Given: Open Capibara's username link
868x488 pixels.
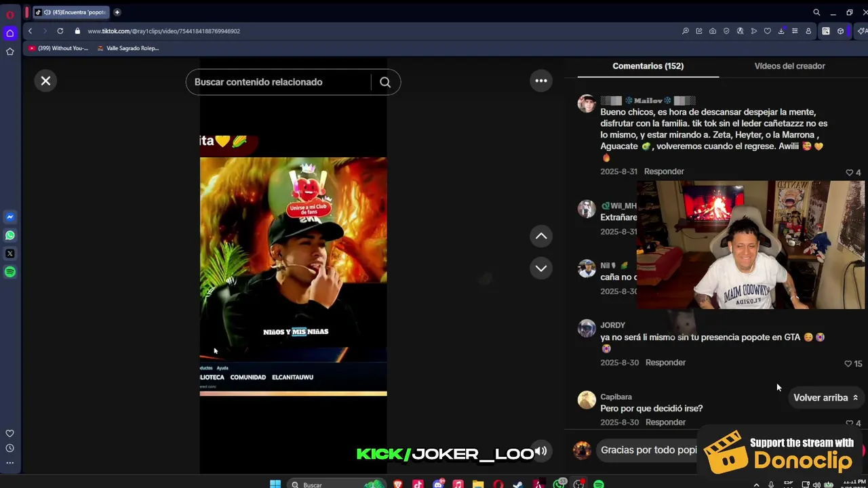Looking at the screenshot, I should tap(616, 397).
